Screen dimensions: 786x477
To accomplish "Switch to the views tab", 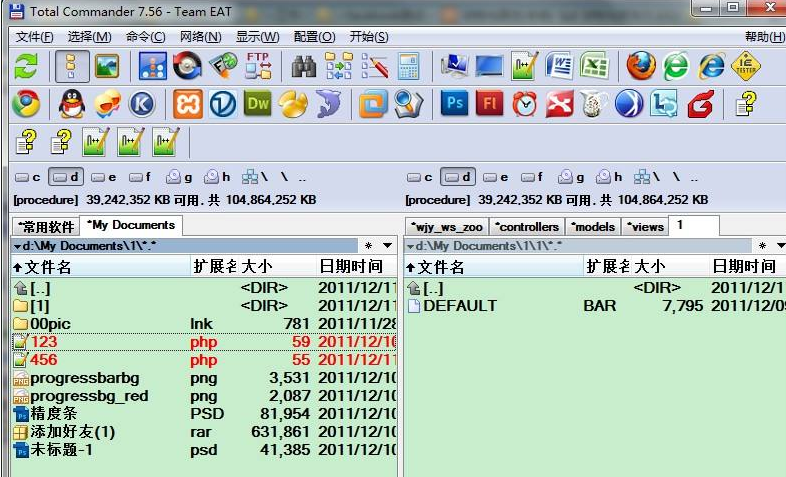I will [645, 226].
